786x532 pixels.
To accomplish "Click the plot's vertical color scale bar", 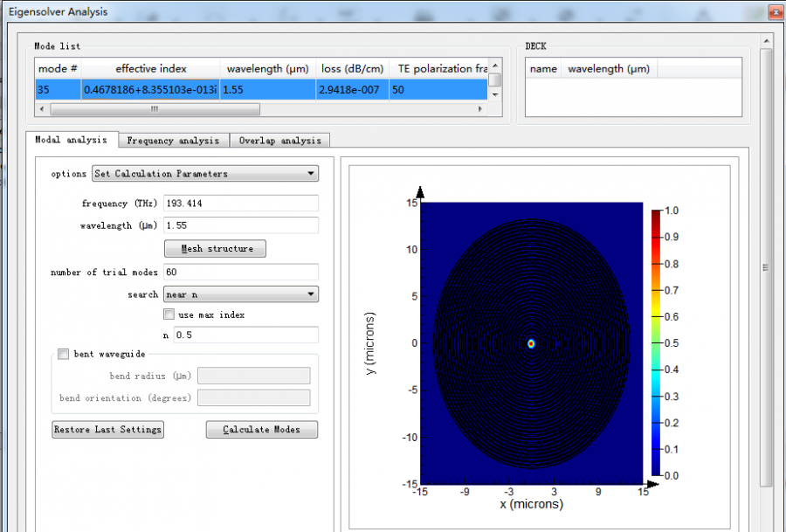I will (656, 343).
